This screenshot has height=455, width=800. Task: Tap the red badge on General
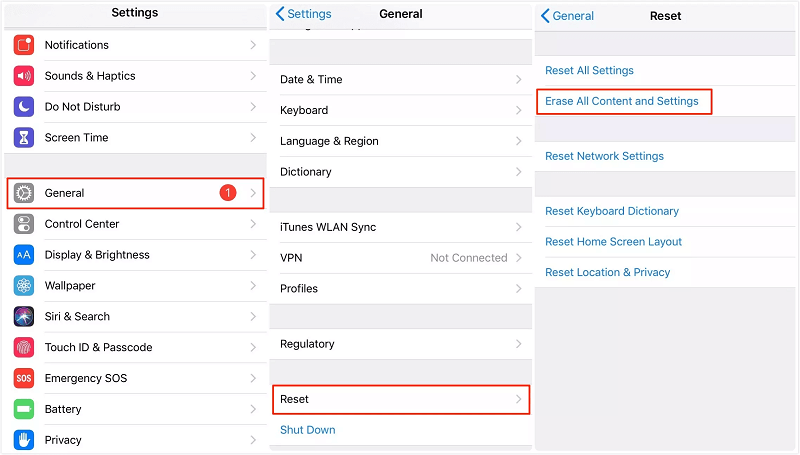click(x=228, y=193)
